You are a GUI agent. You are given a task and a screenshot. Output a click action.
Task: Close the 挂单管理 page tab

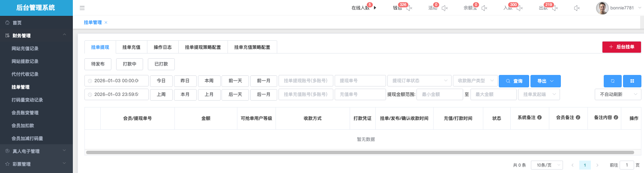pyautogui.click(x=106, y=22)
